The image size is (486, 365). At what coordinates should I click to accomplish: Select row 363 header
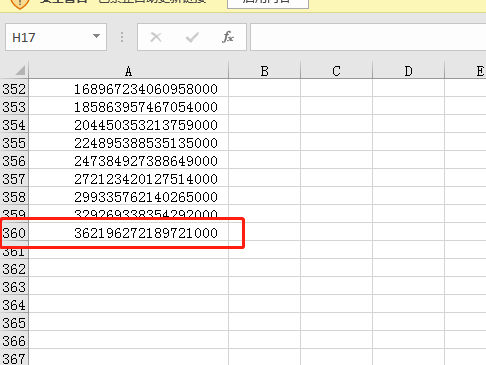[x=14, y=287]
